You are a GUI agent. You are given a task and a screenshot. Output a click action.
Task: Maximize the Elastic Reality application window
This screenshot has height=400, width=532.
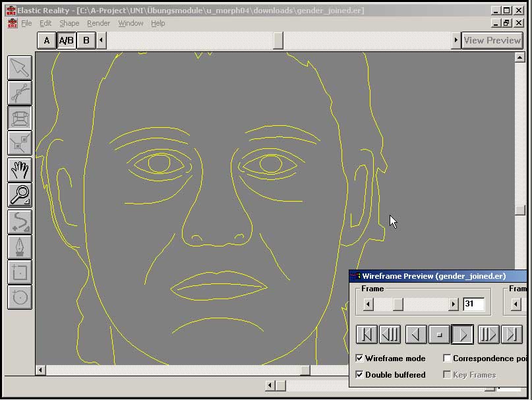tap(506, 11)
